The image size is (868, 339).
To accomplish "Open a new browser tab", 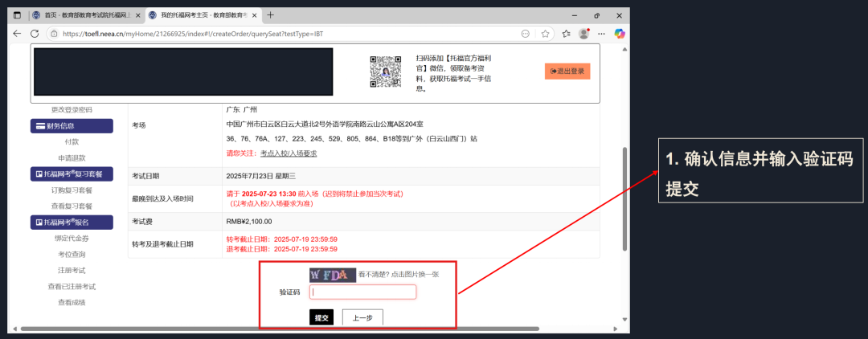I will pyautogui.click(x=270, y=15).
